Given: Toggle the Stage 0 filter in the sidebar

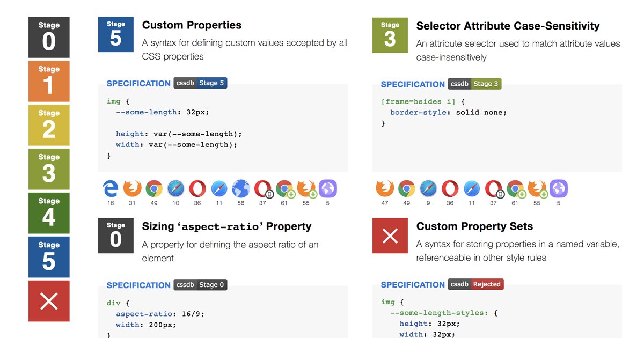Looking at the screenshot, I should (x=49, y=38).
